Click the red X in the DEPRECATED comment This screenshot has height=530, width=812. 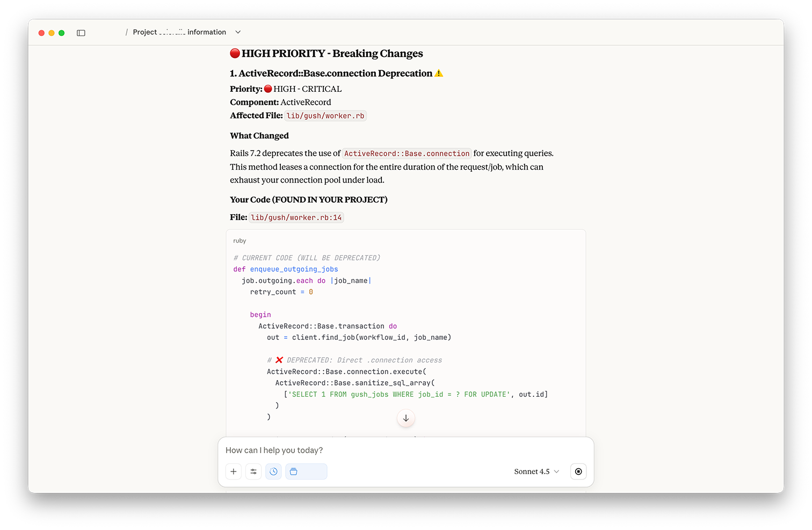point(279,360)
